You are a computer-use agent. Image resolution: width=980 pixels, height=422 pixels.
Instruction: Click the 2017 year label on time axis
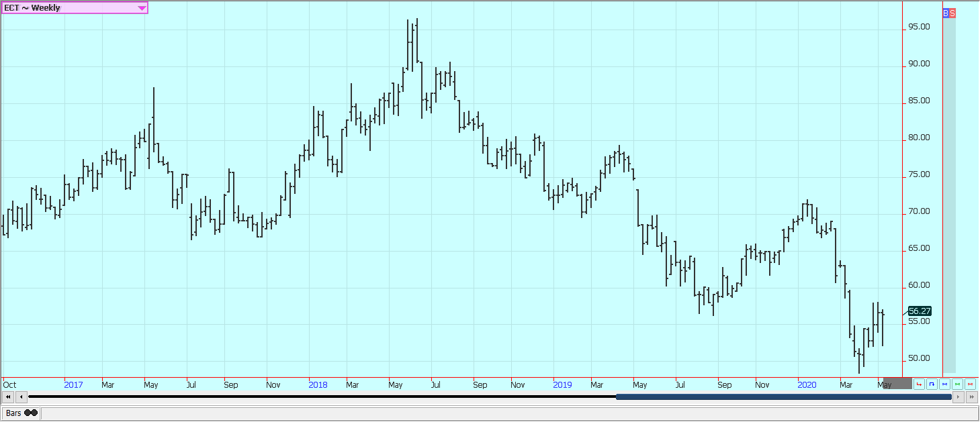click(x=73, y=384)
